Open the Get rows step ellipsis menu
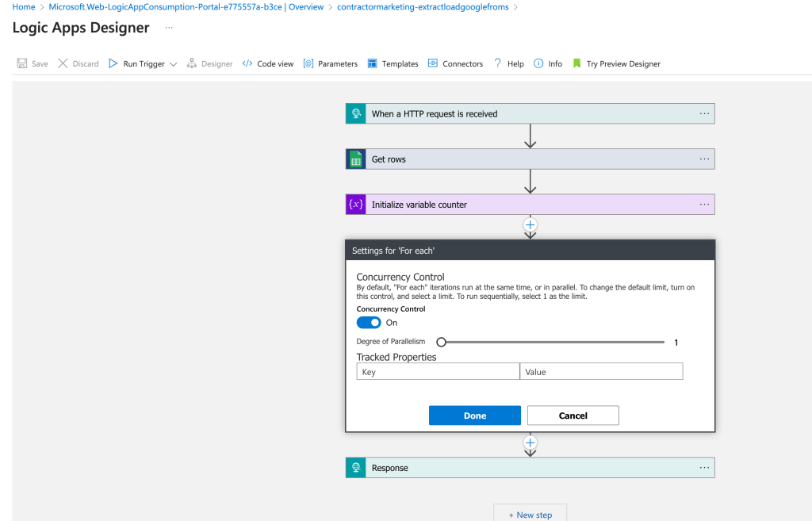The image size is (812, 521). [704, 159]
